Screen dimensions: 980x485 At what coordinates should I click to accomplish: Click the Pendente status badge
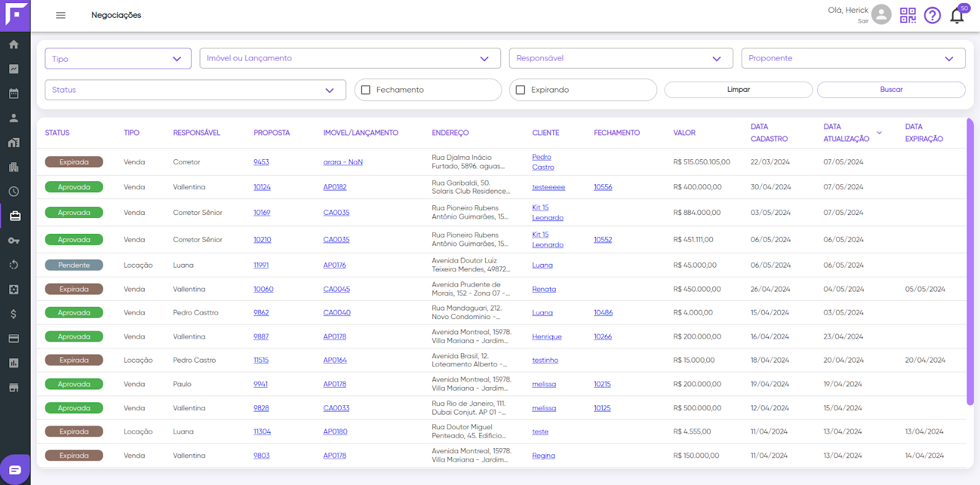pyautogui.click(x=74, y=265)
